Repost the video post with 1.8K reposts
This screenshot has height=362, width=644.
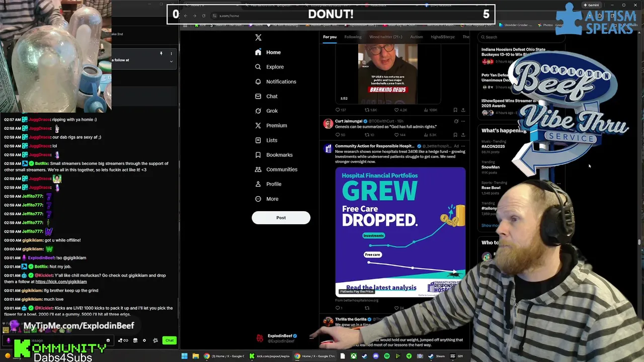371,110
